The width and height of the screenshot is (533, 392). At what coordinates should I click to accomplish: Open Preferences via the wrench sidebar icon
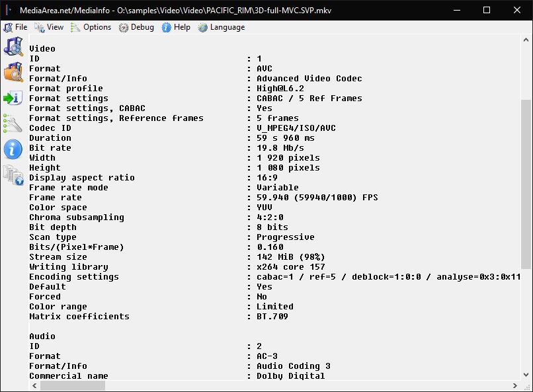[x=13, y=124]
